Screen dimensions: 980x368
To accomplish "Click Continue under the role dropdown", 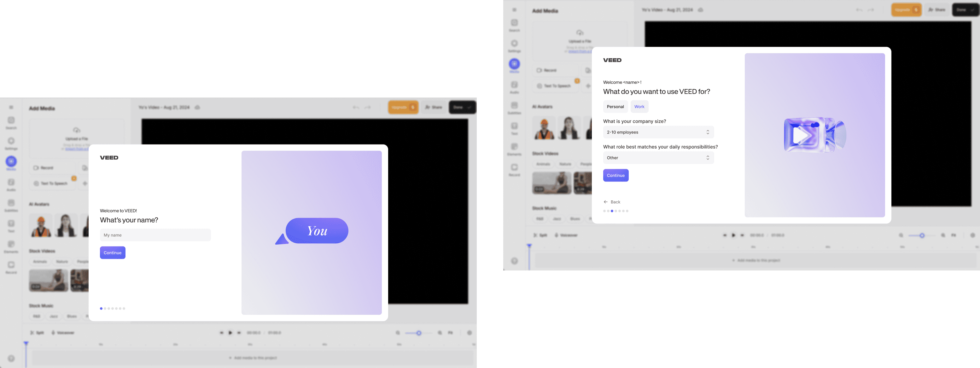I will click(x=615, y=175).
